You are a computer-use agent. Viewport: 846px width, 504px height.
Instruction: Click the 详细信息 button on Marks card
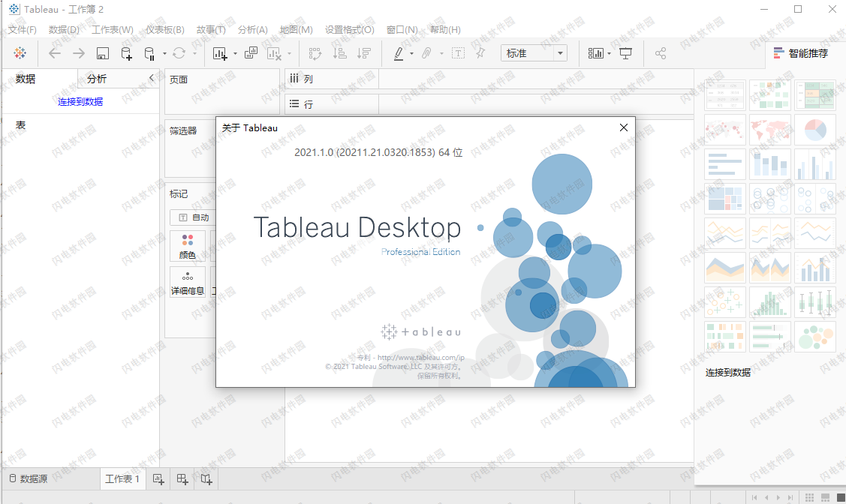pyautogui.click(x=188, y=283)
